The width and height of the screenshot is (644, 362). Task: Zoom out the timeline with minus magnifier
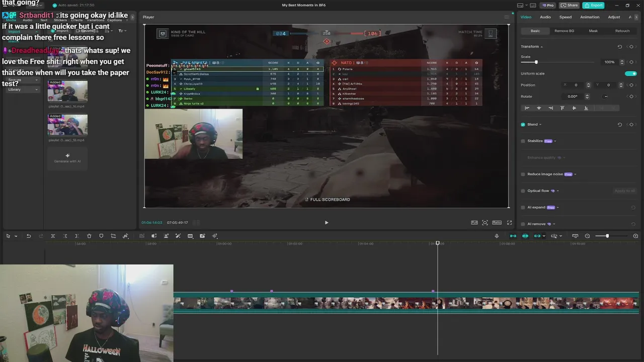pyautogui.click(x=587, y=236)
